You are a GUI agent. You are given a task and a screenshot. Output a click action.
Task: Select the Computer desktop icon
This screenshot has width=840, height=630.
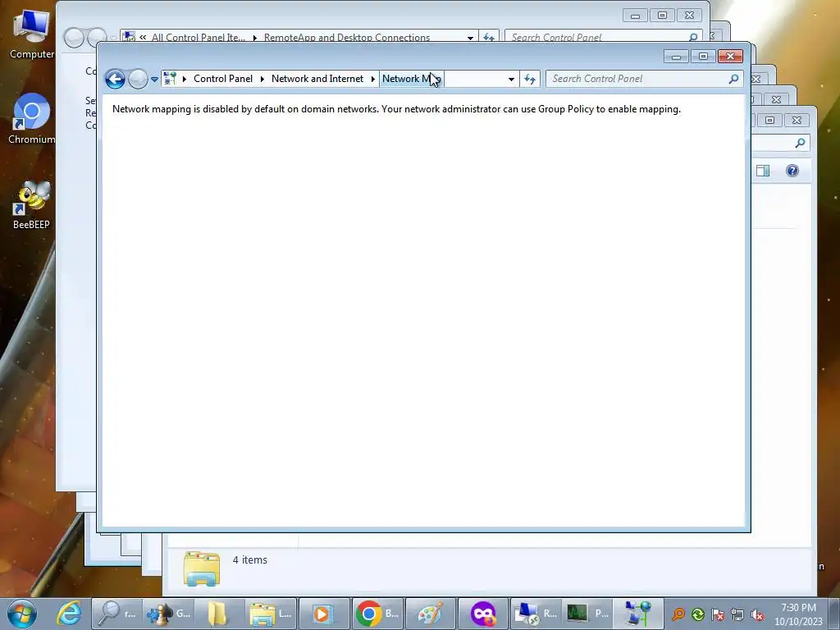coord(32,34)
